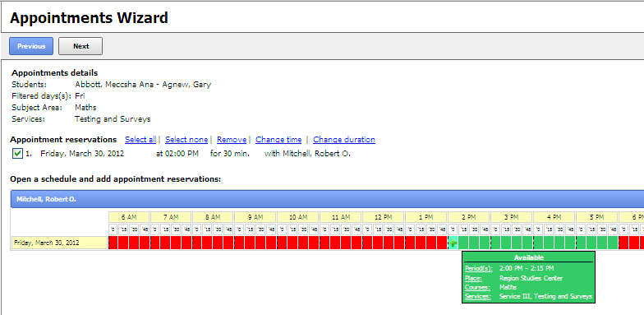The width and height of the screenshot is (644, 315).
Task: Click the first red unavailable slot at 6 AM
Action: pyautogui.click(x=113, y=243)
